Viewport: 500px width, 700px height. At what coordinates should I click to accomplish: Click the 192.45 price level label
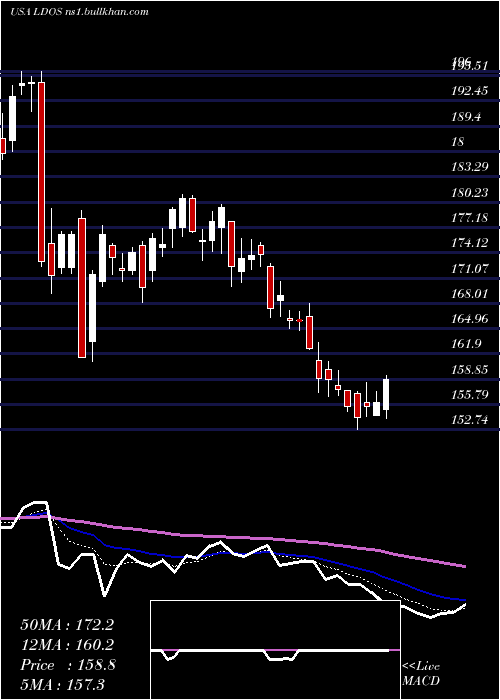(470, 91)
